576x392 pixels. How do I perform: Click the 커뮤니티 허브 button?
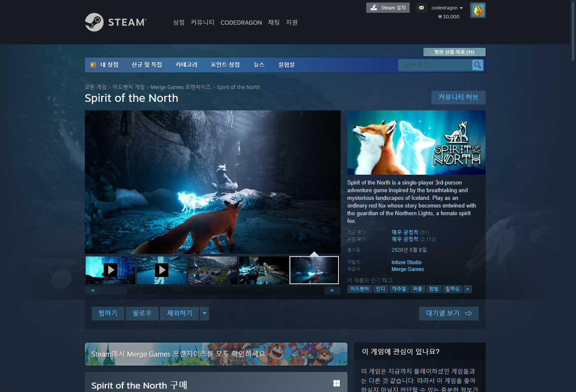(458, 97)
